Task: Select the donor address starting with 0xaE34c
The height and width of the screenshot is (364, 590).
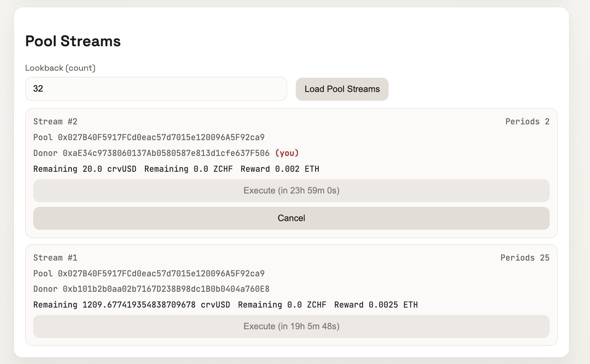Action: [166, 153]
